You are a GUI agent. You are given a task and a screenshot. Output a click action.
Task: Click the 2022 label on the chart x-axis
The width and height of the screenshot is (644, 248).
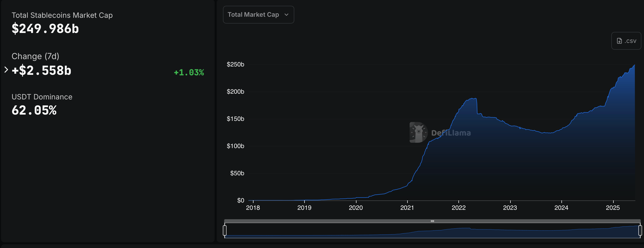coord(459,208)
